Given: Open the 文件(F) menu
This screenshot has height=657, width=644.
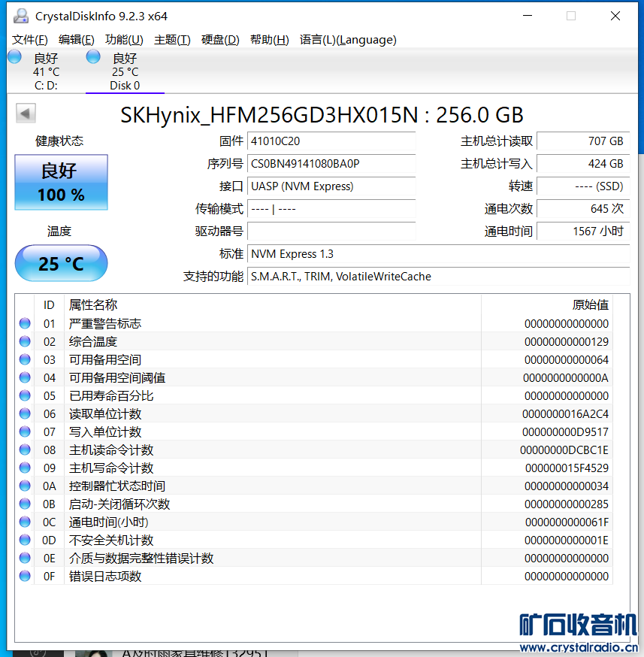Looking at the screenshot, I should pyautogui.click(x=30, y=40).
